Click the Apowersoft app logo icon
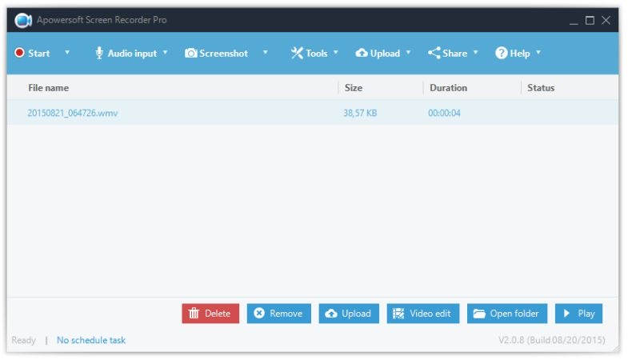640x364 pixels. point(23,20)
